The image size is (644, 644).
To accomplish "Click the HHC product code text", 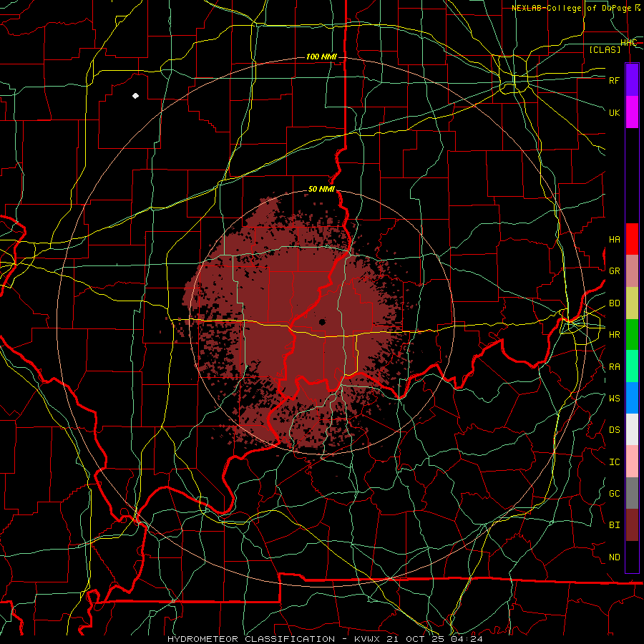I will click(x=629, y=43).
